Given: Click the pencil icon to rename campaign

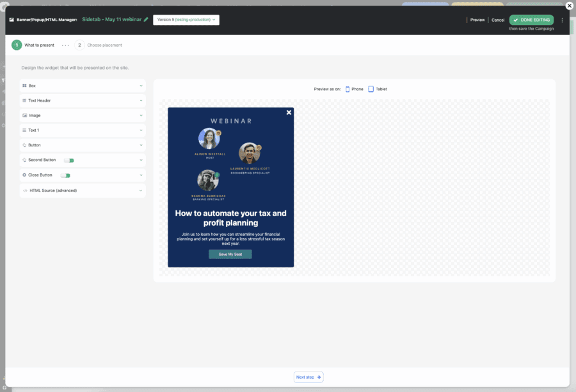Looking at the screenshot, I should pos(146,20).
